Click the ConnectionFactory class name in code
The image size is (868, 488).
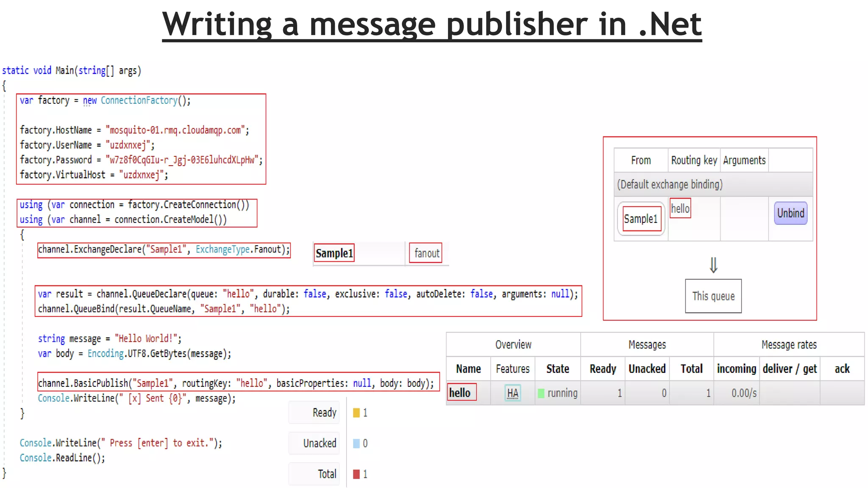point(139,100)
